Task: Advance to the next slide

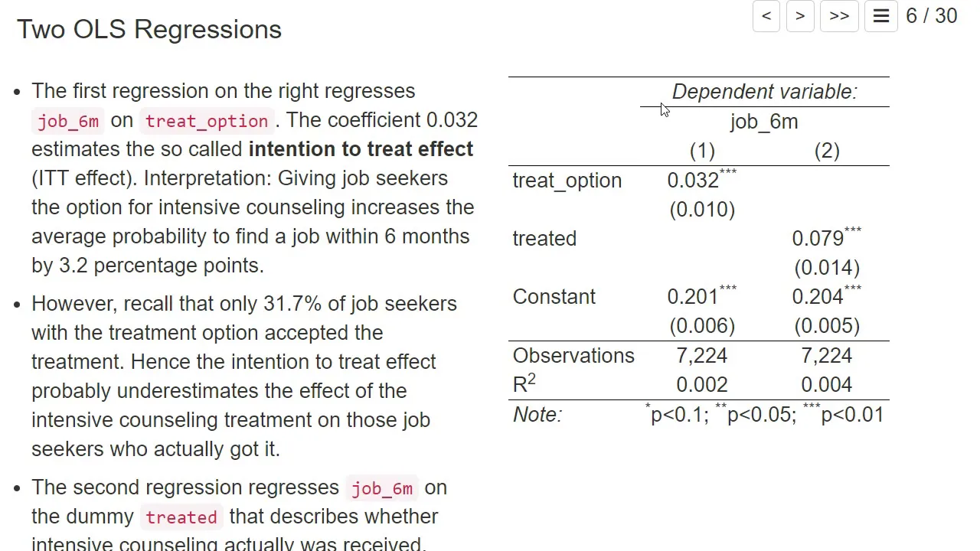Action: pos(800,16)
